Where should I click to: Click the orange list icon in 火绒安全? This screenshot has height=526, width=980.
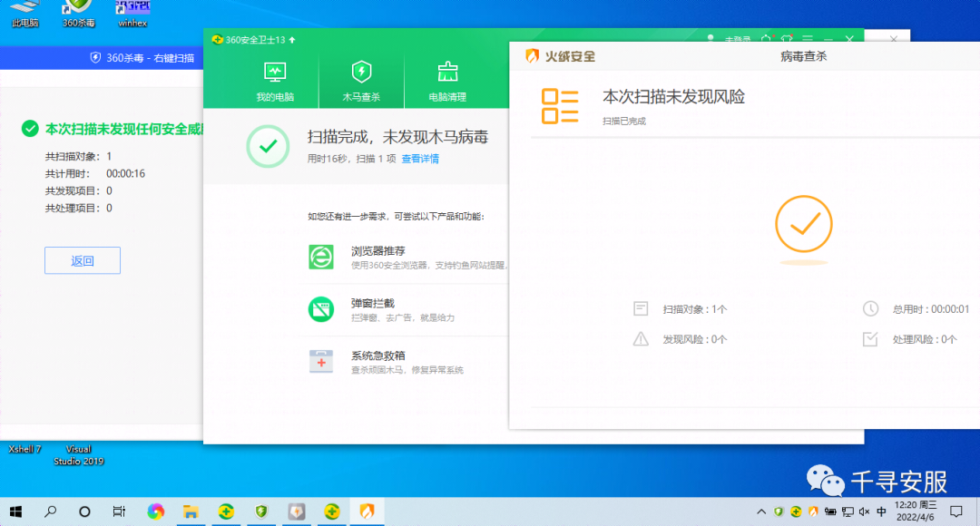click(x=560, y=106)
